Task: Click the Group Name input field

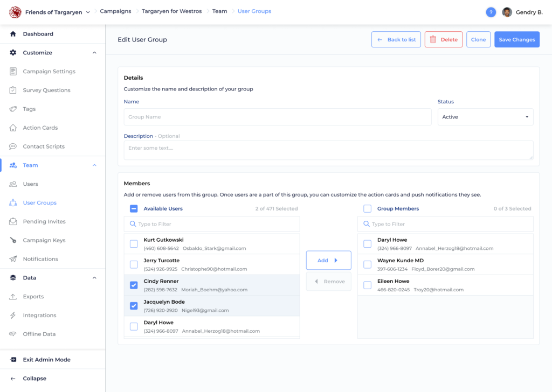Action: coord(278,117)
